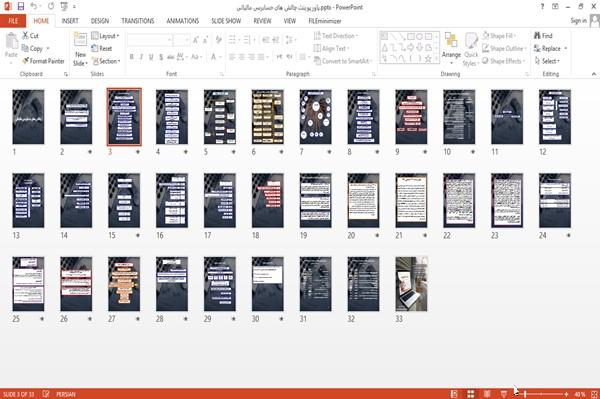The width and height of the screenshot is (600, 399).
Task: Click Reading View icon in status bar
Action: point(487,394)
